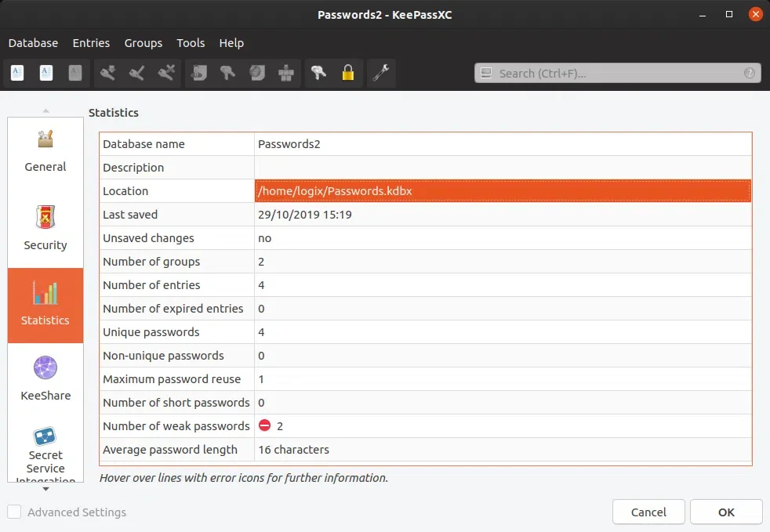
Task: Confirm with the OK button
Action: coord(726,512)
